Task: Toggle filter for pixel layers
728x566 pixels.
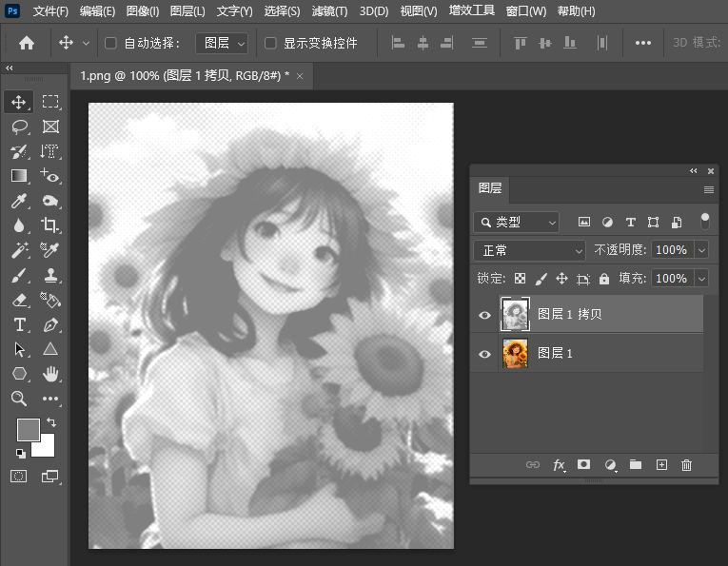Action: coord(584,223)
